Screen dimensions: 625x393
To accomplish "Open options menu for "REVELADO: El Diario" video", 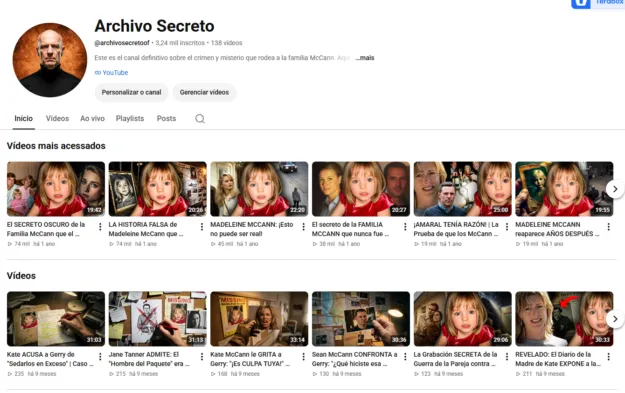I will 608,357.
